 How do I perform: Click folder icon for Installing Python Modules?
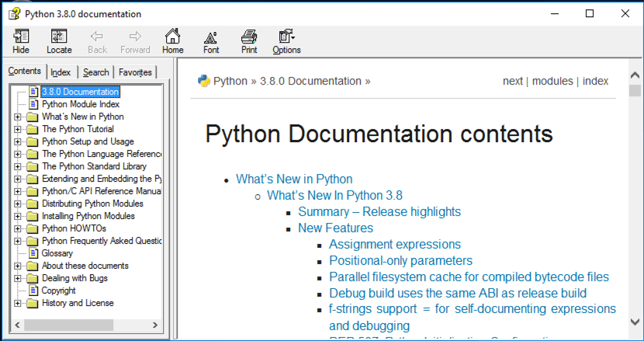(32, 216)
